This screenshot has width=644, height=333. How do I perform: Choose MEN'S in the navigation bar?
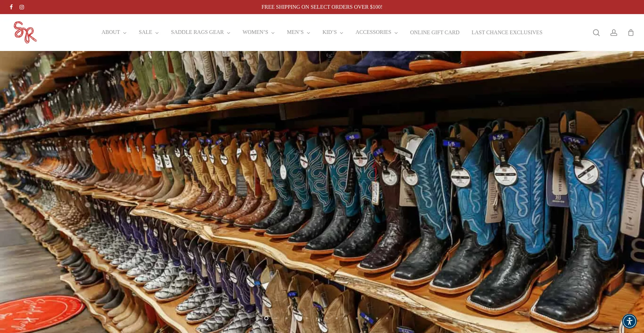[295, 32]
